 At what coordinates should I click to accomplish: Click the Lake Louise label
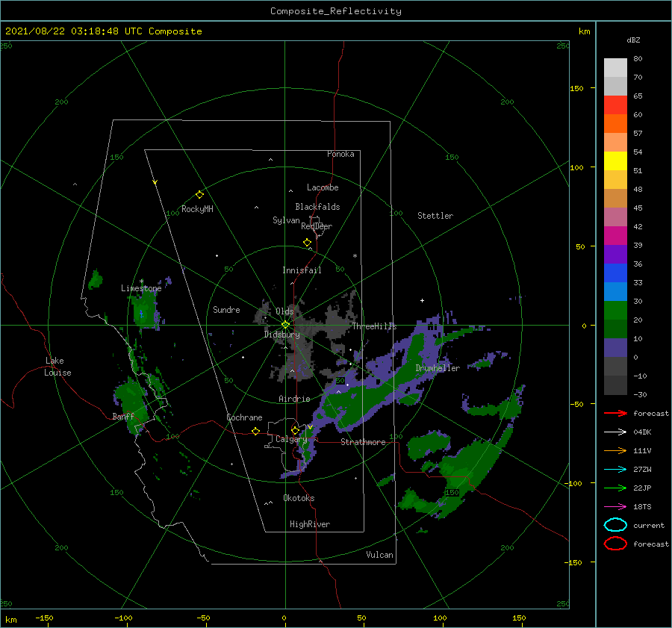tap(57, 367)
